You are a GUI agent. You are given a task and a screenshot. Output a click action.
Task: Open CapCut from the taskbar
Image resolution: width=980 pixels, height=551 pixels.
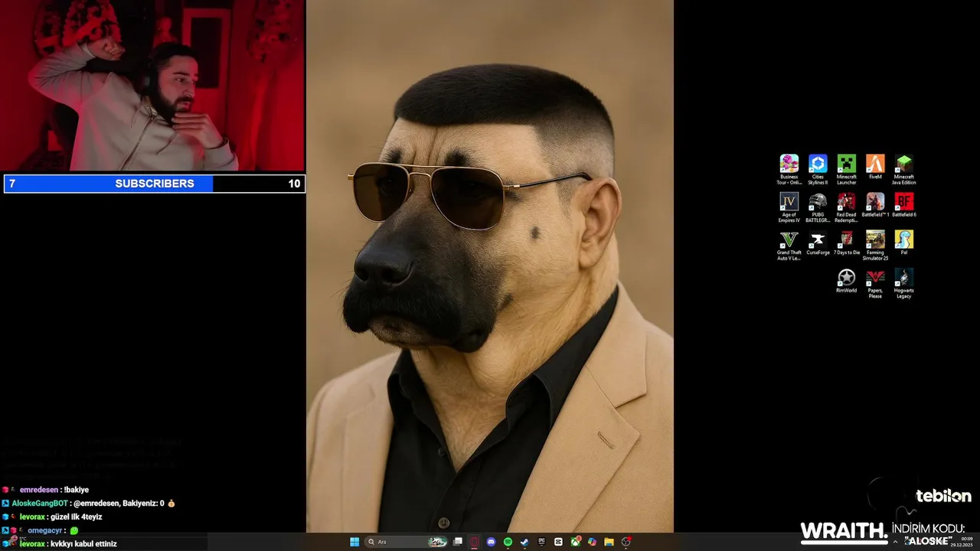coord(558,542)
